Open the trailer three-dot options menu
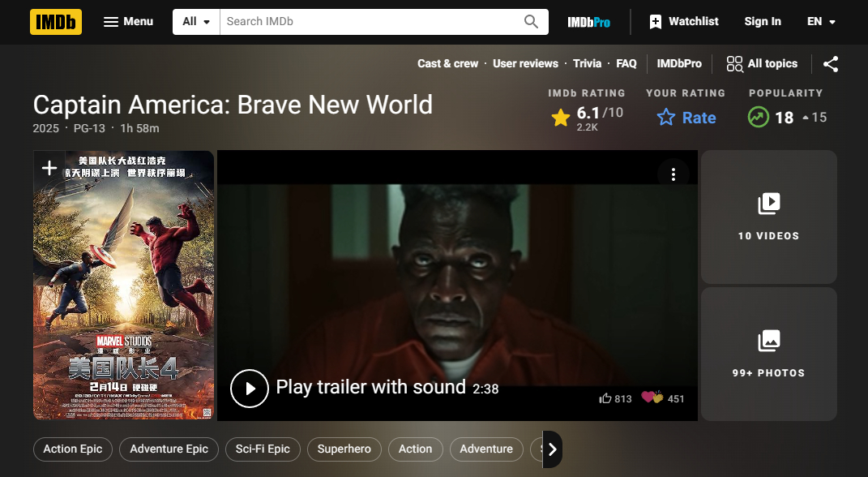The height and width of the screenshot is (477, 868). 673,174
